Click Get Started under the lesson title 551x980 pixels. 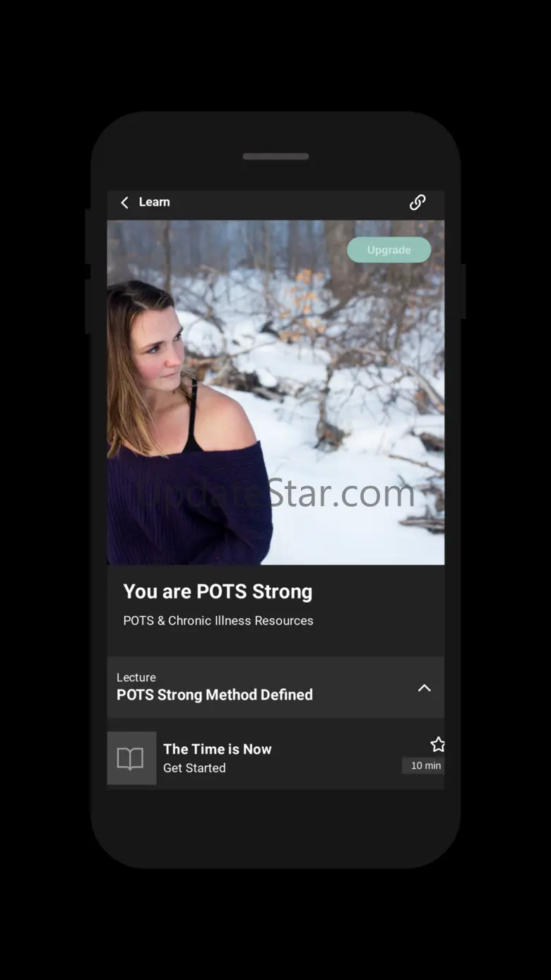pyautogui.click(x=194, y=768)
